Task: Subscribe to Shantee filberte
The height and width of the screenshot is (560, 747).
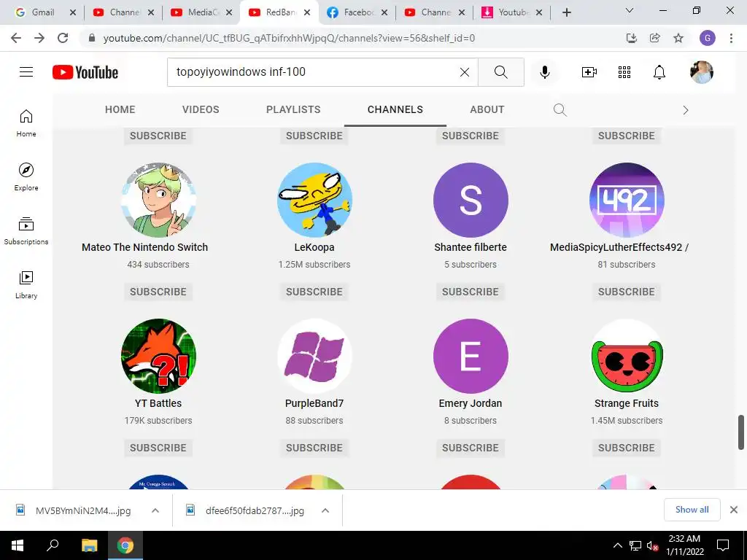Action: (x=471, y=292)
